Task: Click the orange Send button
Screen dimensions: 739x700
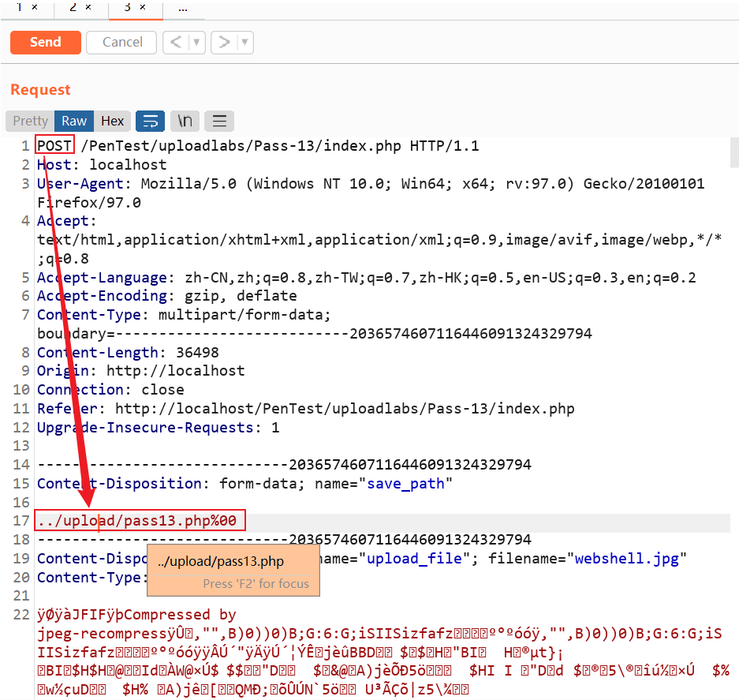Action: (45, 43)
